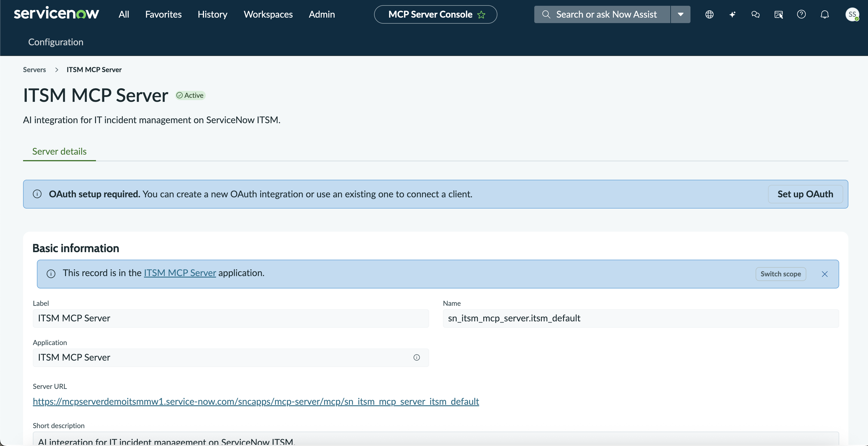Open the notifications bell
The width and height of the screenshot is (868, 446).
point(824,14)
